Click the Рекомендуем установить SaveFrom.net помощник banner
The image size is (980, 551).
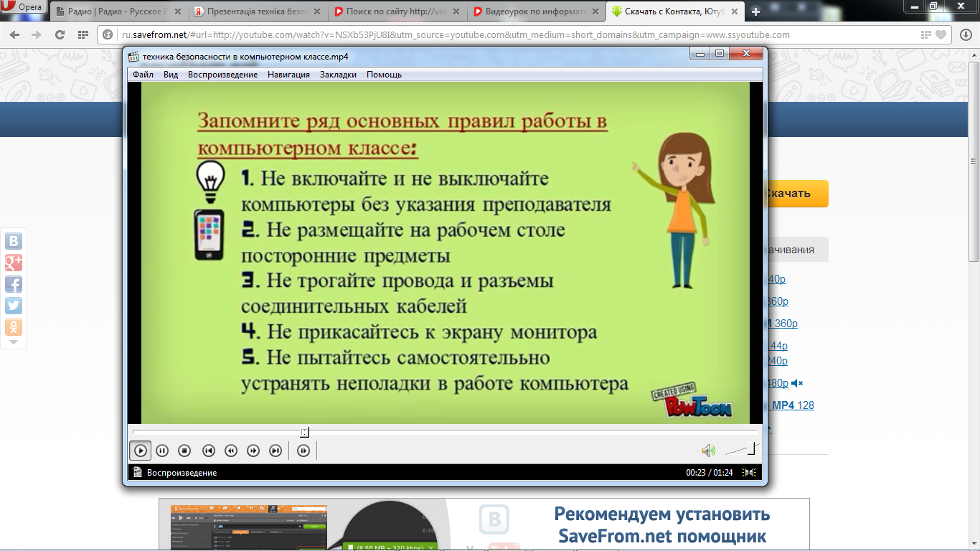point(664,524)
